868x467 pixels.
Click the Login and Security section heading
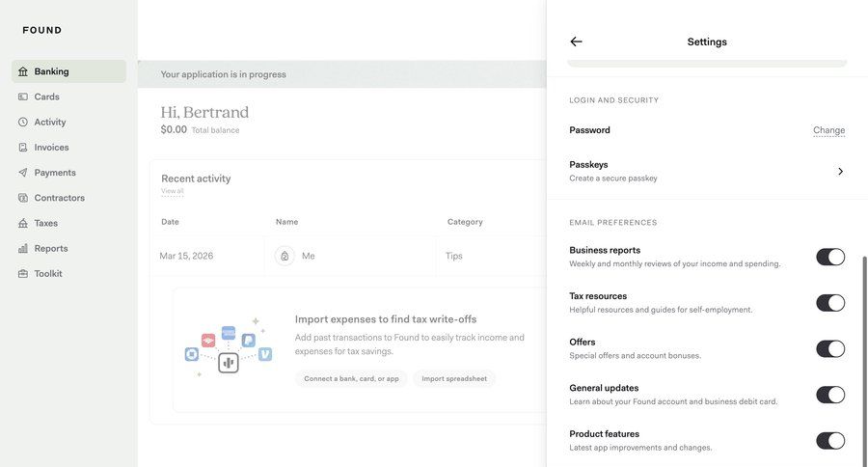[x=614, y=100]
